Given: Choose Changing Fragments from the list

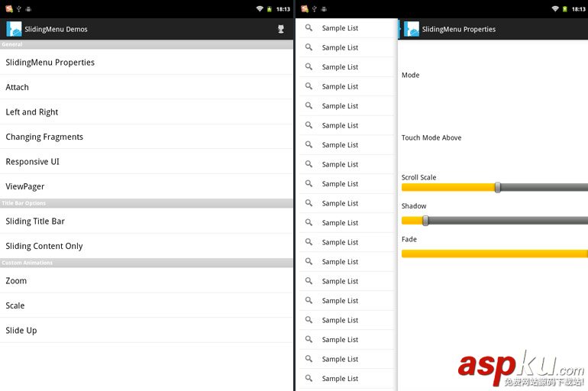Looking at the screenshot, I should point(44,137).
